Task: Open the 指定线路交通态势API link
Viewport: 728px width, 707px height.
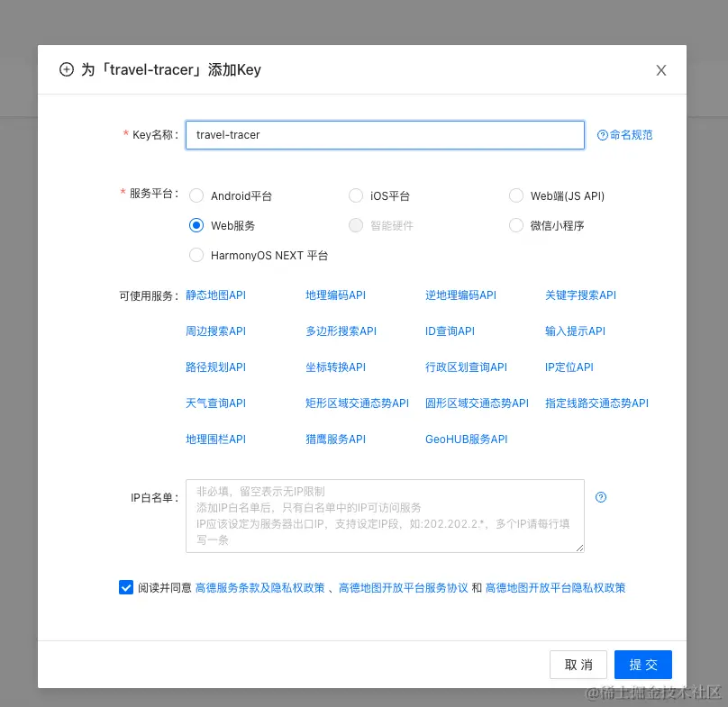Action: (x=596, y=403)
